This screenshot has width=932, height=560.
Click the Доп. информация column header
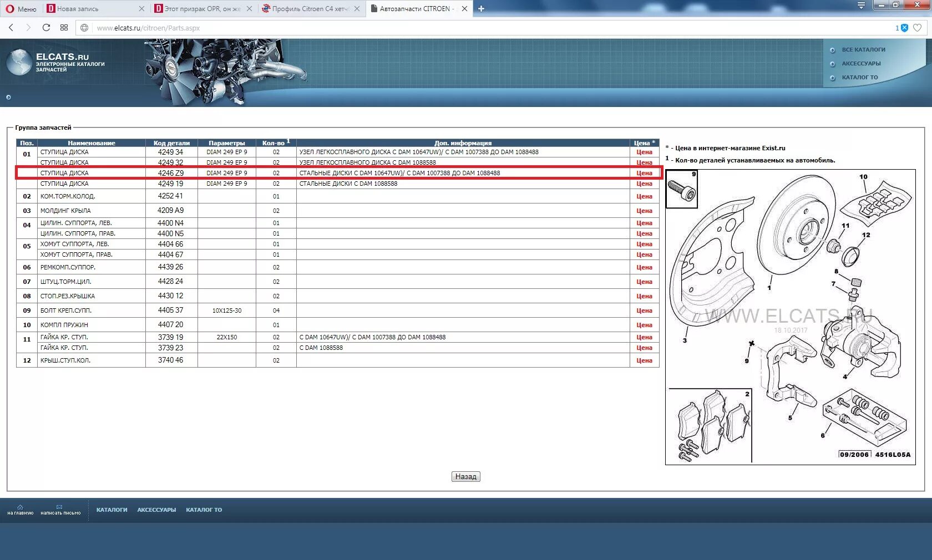tap(463, 143)
